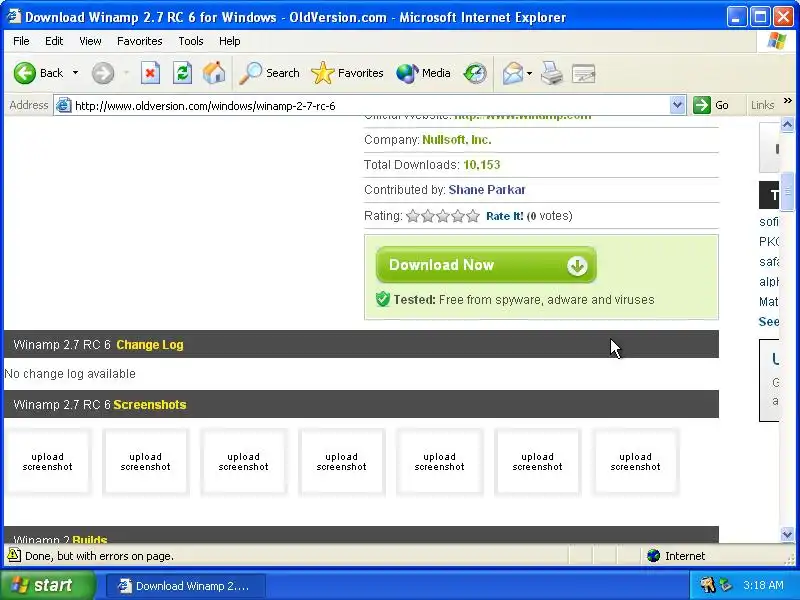
Task: Open the Edit menu
Action: pyautogui.click(x=54, y=41)
